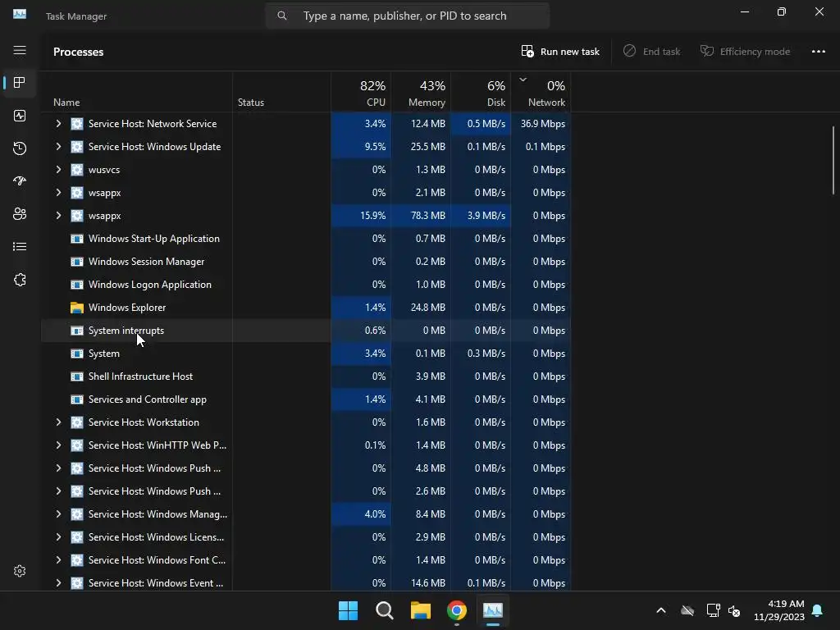Open Google Chrome from the taskbar
The height and width of the screenshot is (630, 840).
[457, 610]
